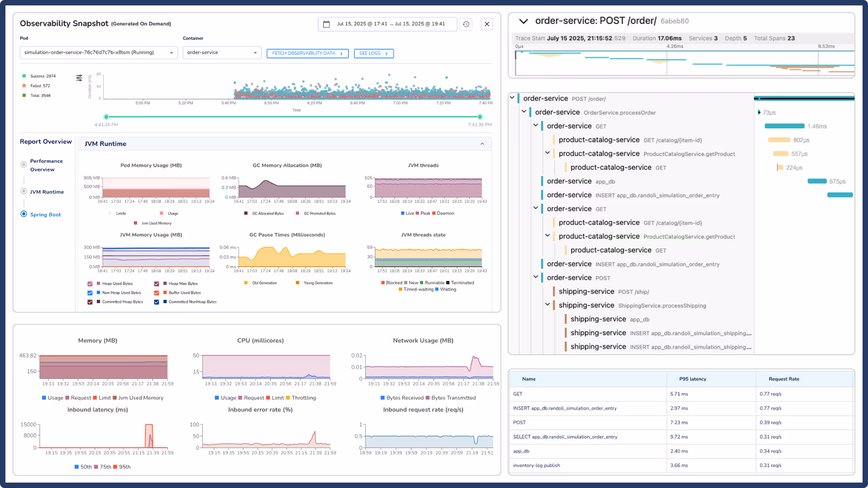
Task: Click Success legend square icon
Action: point(24,76)
